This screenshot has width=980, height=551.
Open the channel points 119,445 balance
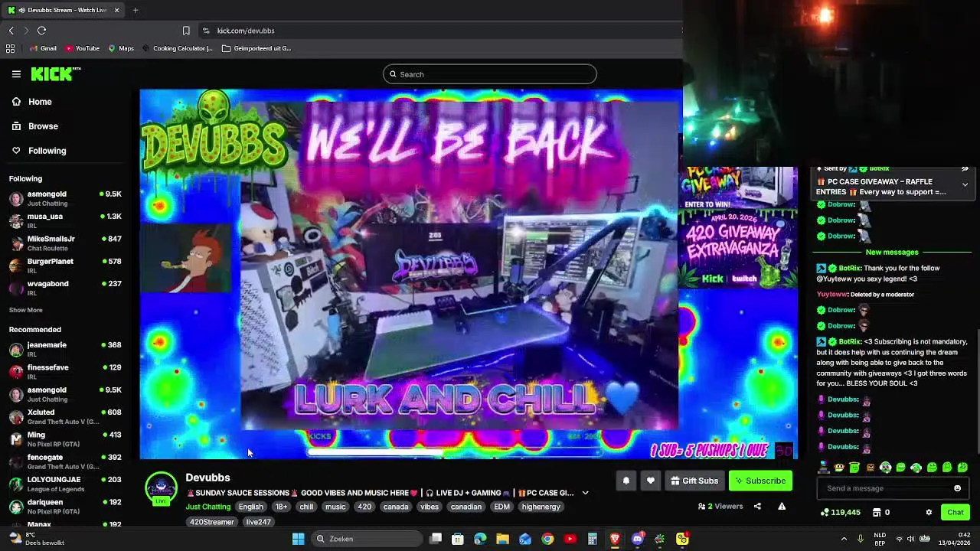point(840,513)
